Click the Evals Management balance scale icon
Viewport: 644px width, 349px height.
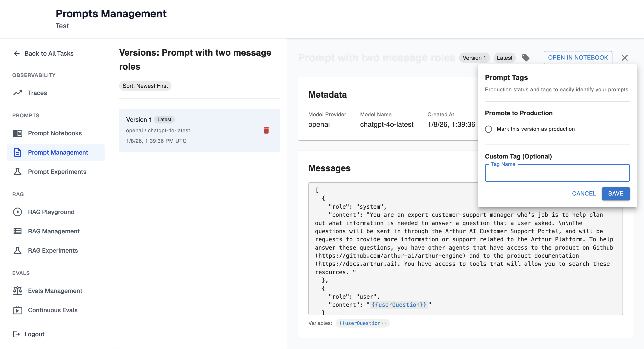pos(18,291)
